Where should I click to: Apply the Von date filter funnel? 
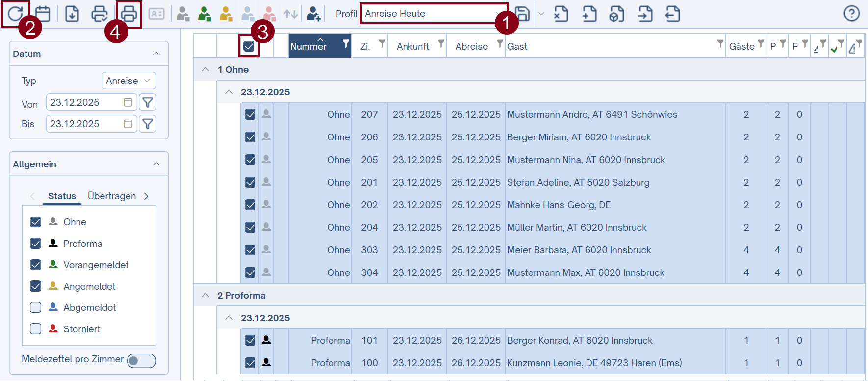coord(148,102)
